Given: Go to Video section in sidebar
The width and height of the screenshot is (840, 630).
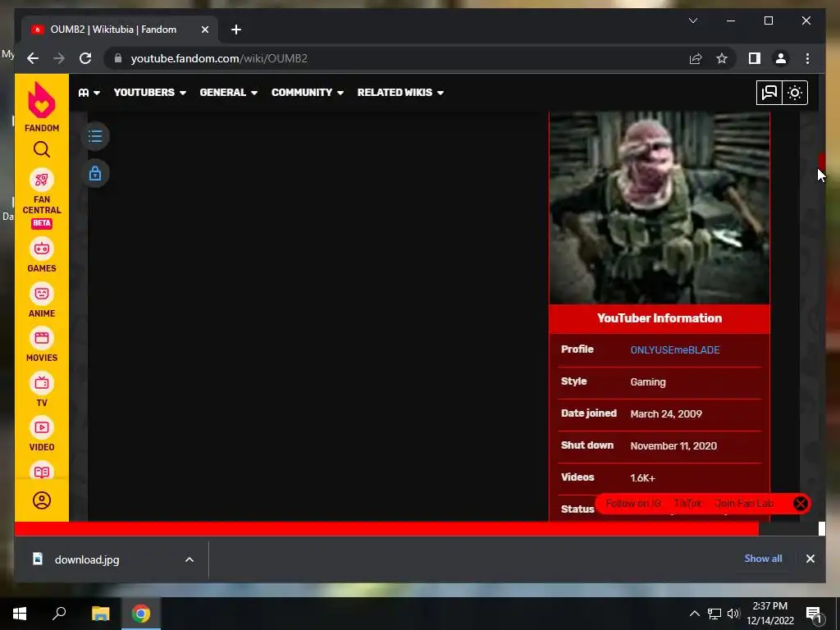Looking at the screenshot, I should (x=41, y=435).
